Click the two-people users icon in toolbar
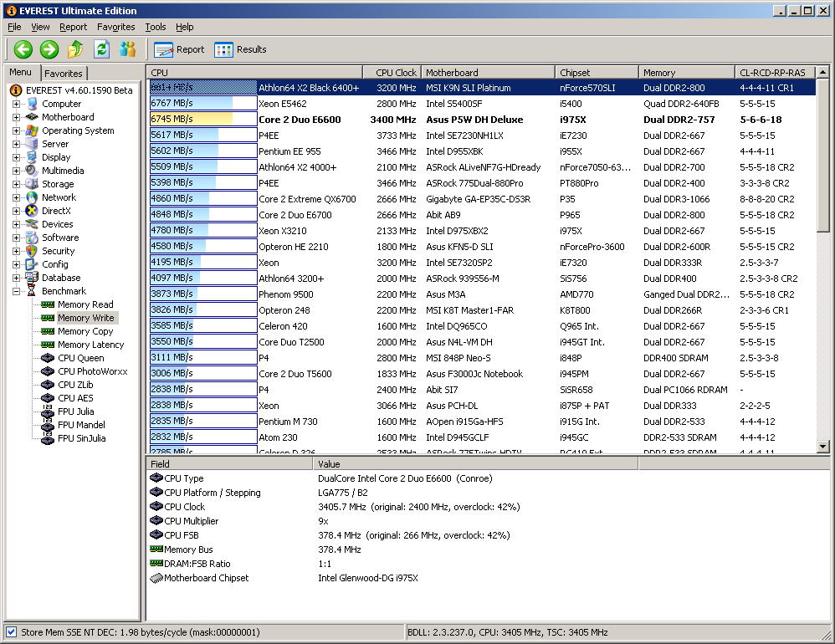Image resolution: width=835 pixels, height=644 pixels. (x=127, y=49)
